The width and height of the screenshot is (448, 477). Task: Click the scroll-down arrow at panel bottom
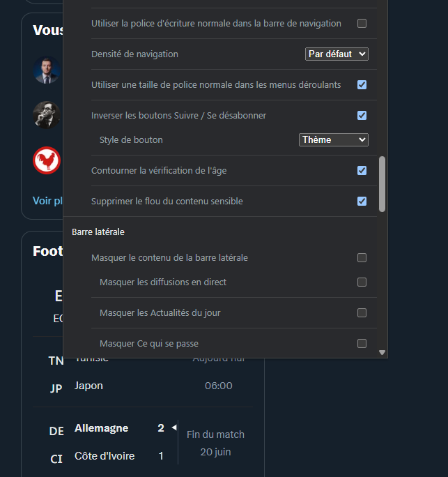pyautogui.click(x=382, y=352)
